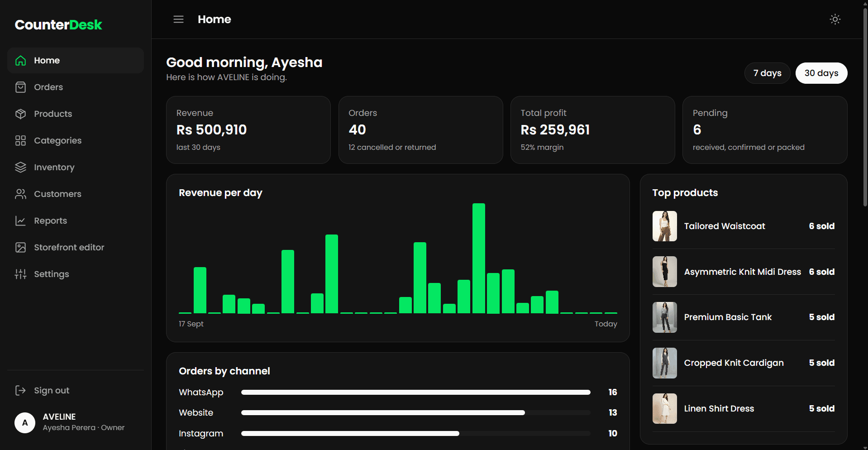Select the 7 days range
The image size is (868, 450).
pos(767,73)
